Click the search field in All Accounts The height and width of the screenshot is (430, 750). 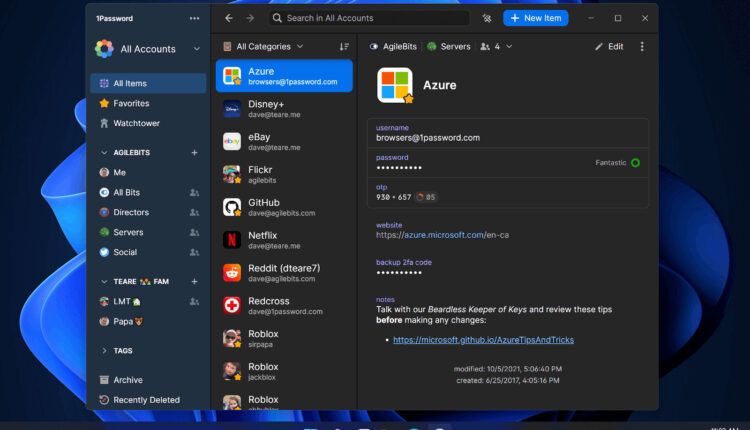pyautogui.click(x=369, y=18)
